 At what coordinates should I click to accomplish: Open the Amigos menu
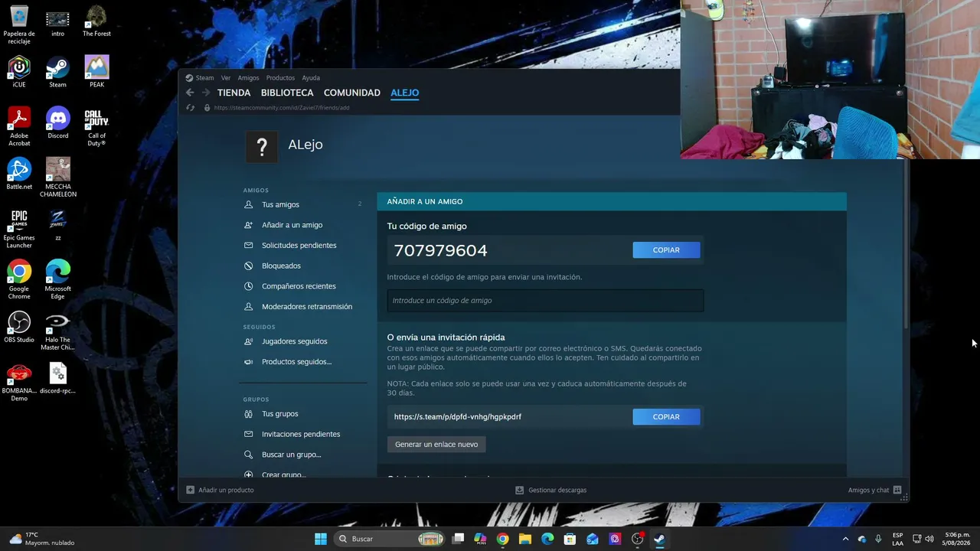[x=248, y=78]
